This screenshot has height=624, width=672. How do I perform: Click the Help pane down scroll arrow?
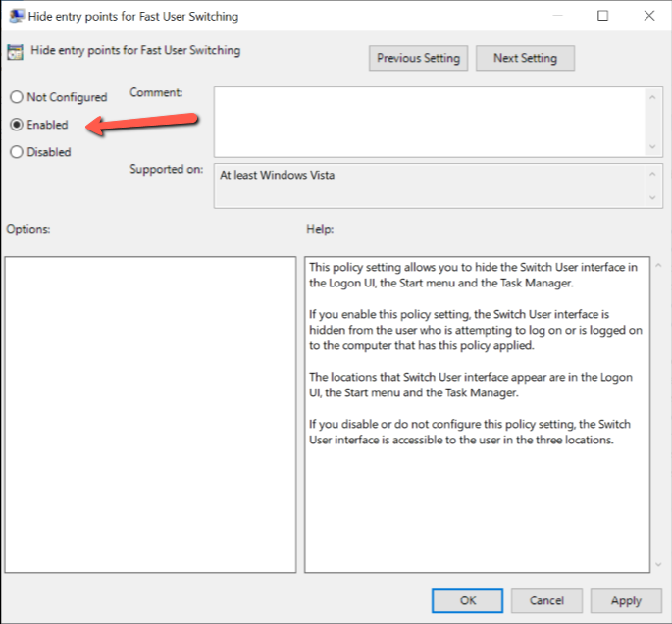pyautogui.click(x=658, y=565)
